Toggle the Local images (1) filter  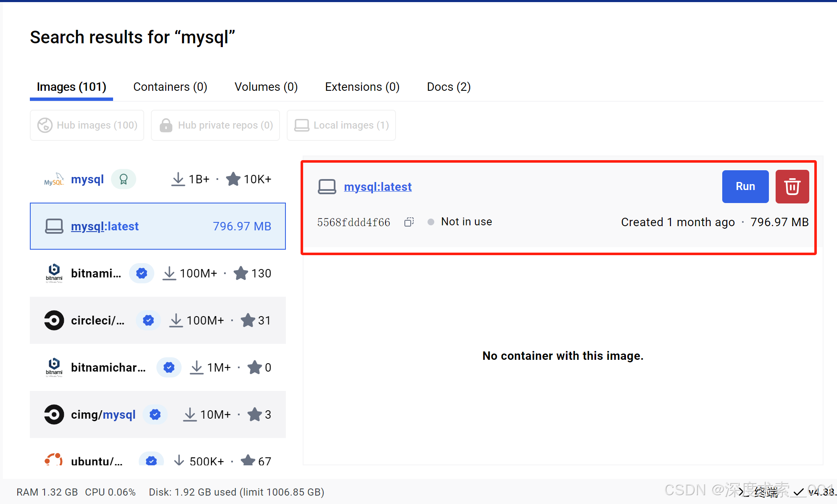(x=341, y=125)
